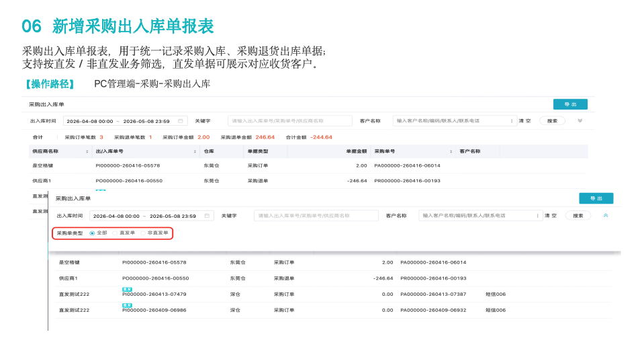Click 出入库时间 date range in front panel

pos(152,216)
